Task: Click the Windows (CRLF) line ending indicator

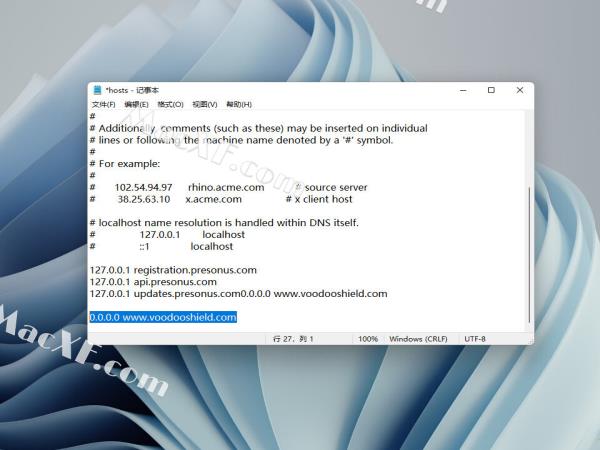Action: coord(418,339)
